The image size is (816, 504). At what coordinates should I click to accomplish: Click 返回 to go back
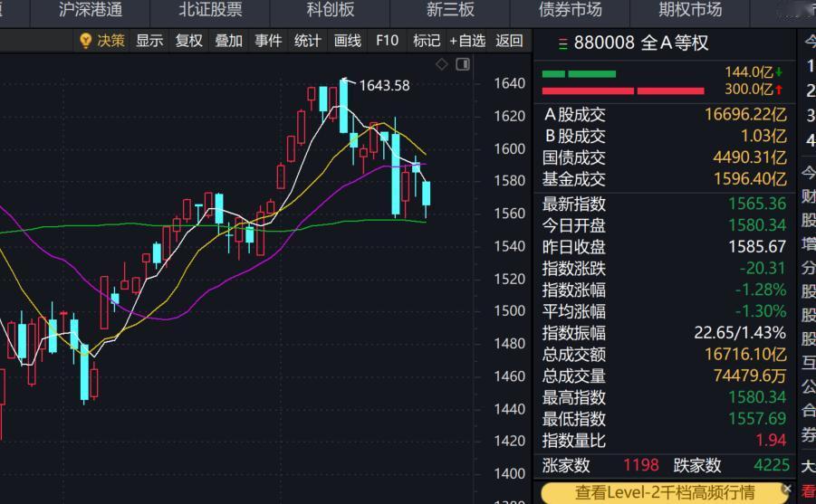click(x=509, y=41)
